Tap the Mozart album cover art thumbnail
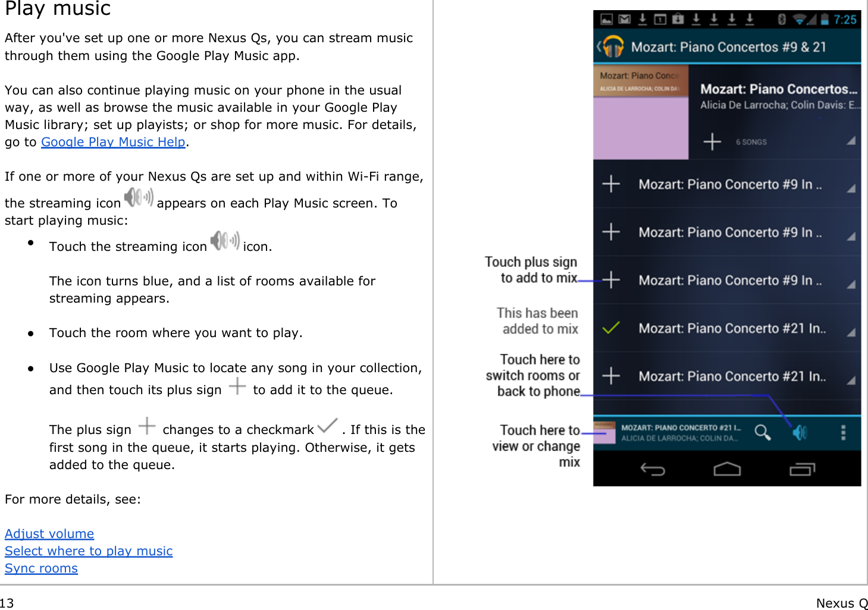Screen dimensions: 868x610 tap(641, 112)
